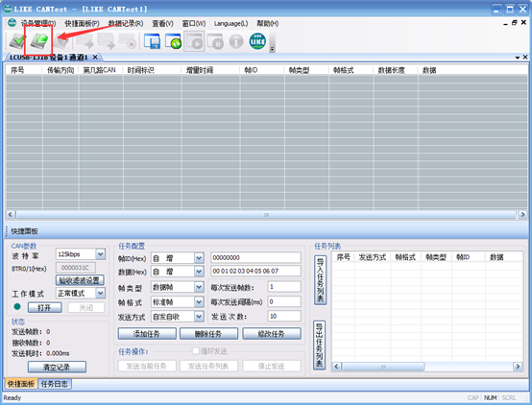Click the 修改任务 button
This screenshot has height=405, width=532.
[272, 334]
